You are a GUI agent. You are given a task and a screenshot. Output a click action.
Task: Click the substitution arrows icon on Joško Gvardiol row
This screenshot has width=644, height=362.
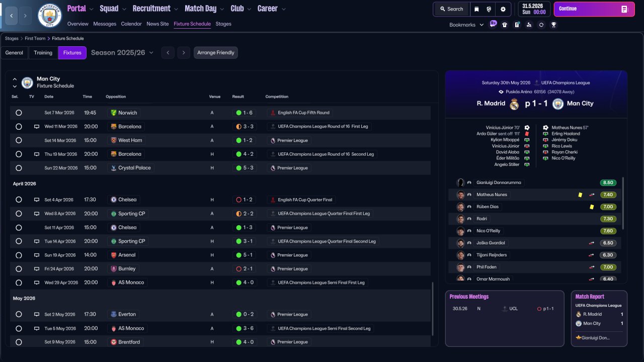[x=592, y=243]
